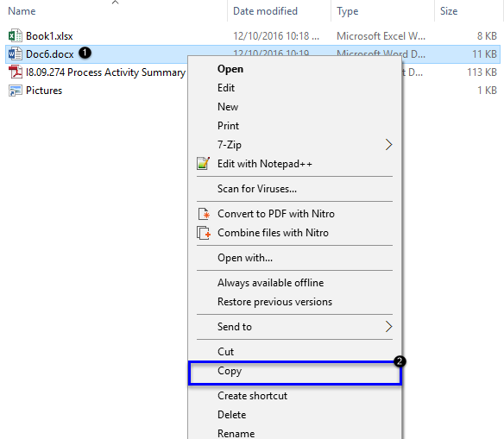Click the Convert to PDF Nitro icon

[204, 214]
